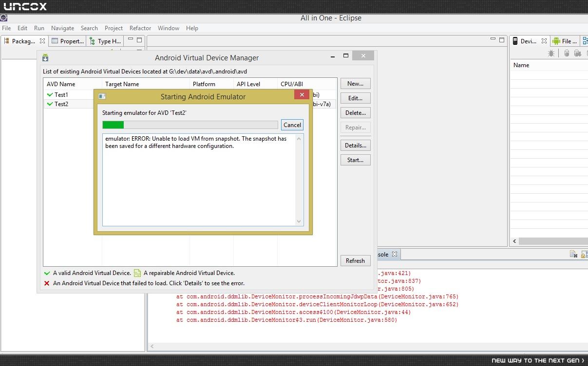Switch to the Type Hierarchy tab
This screenshot has height=366, width=588.
[105, 41]
